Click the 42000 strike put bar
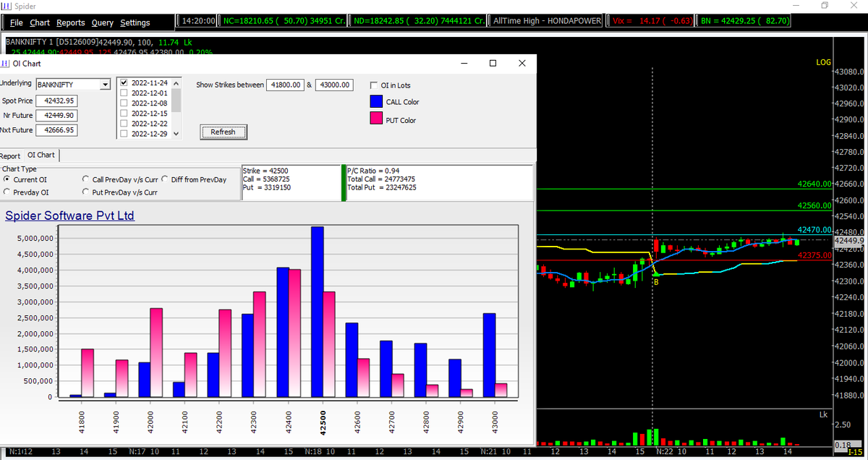868x460 pixels. pyautogui.click(x=156, y=353)
